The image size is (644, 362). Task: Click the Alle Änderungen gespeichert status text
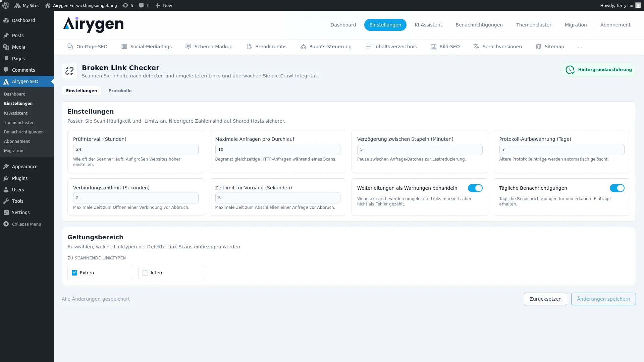coord(96,299)
